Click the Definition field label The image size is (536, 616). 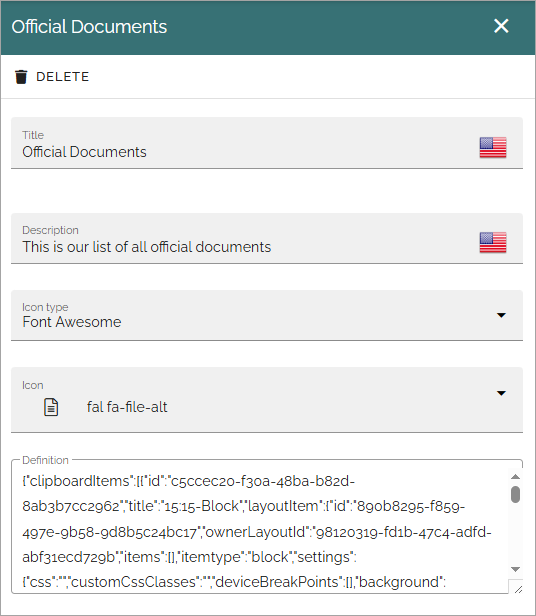(45, 460)
